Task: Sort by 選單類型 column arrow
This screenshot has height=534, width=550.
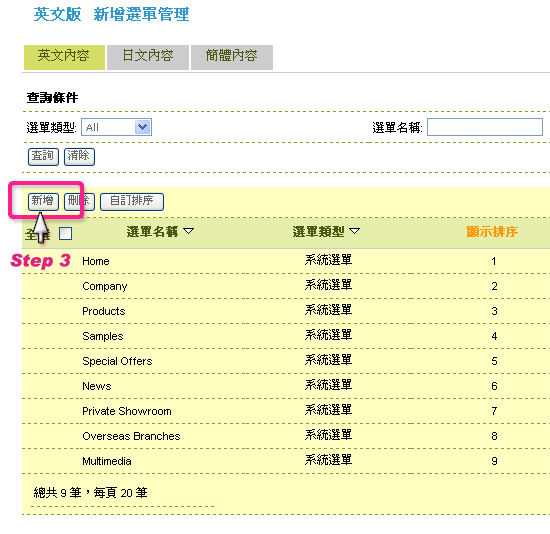Action: (x=355, y=231)
